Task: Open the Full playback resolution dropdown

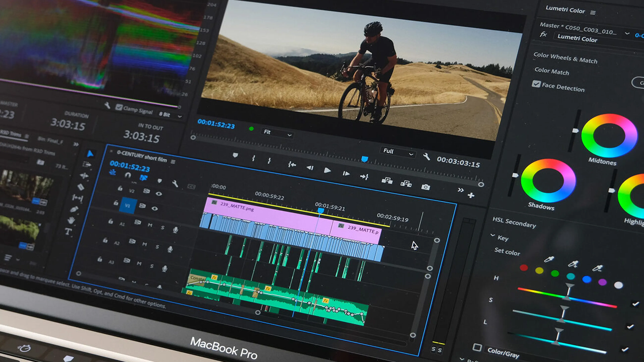Action: point(396,151)
